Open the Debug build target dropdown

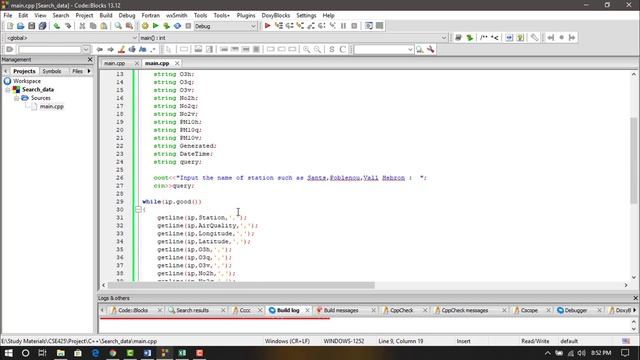(x=253, y=26)
